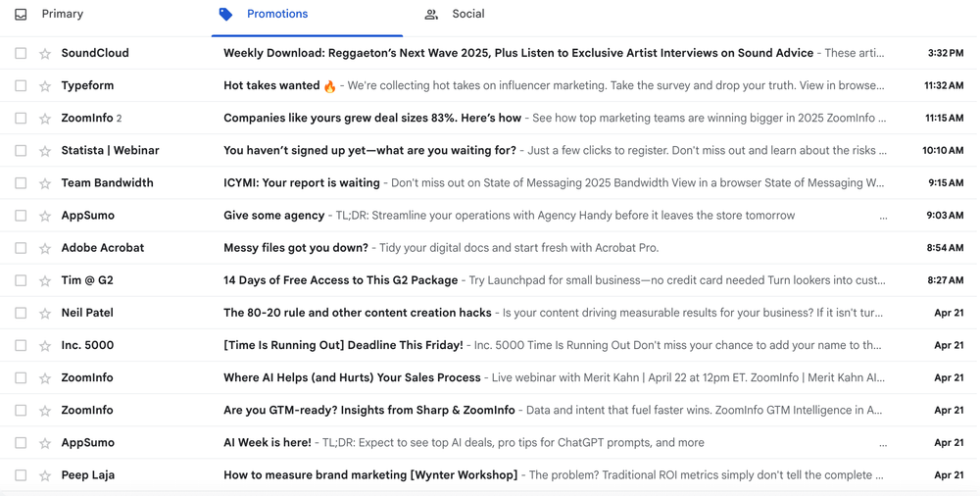Star the Peep Laja email

pyautogui.click(x=45, y=476)
